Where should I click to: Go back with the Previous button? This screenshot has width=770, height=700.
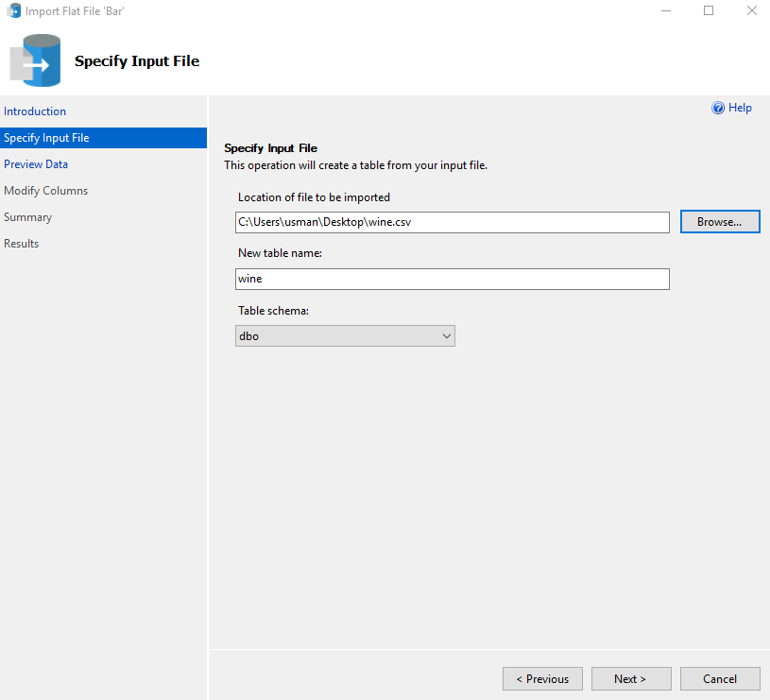(542, 679)
